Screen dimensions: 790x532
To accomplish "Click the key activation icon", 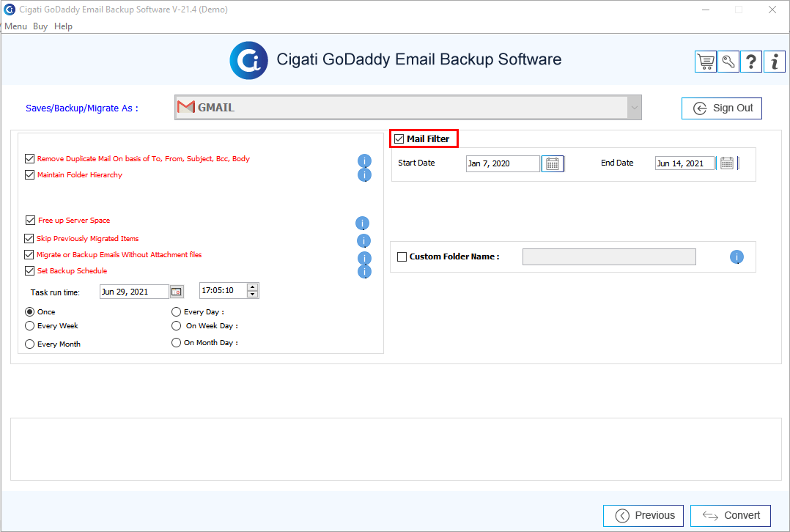I will tap(728, 62).
